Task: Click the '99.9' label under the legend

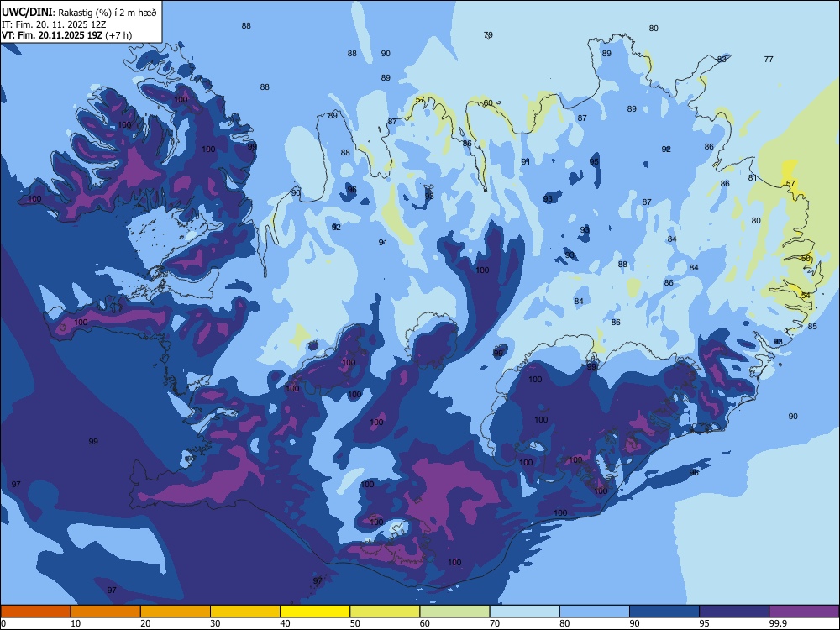Action: point(779,623)
